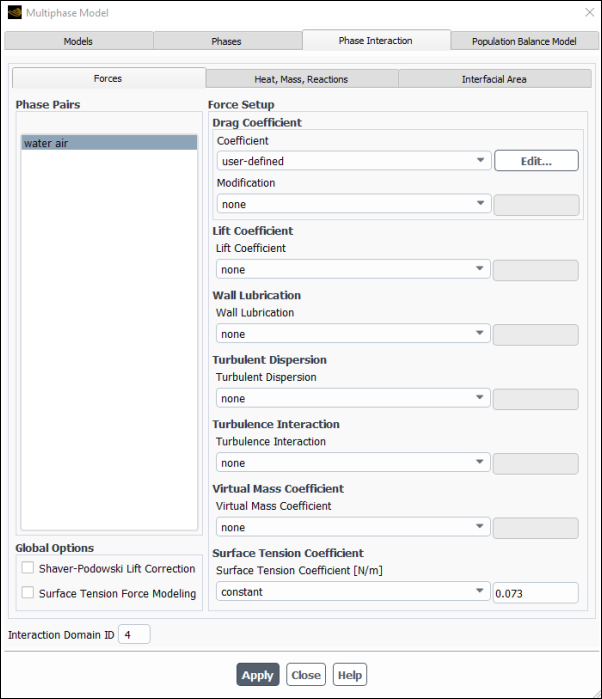The image size is (602, 699).
Task: Open the Drag Coefficient user-defined dropdown
Action: pyautogui.click(x=354, y=160)
